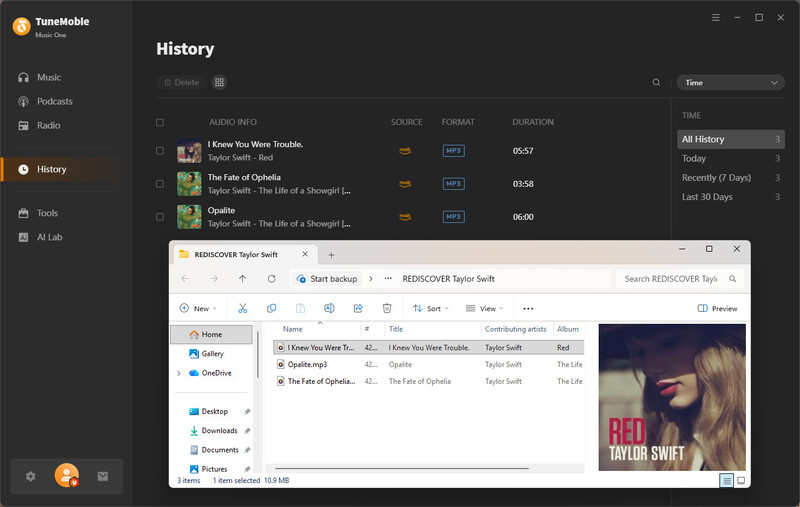The height and width of the screenshot is (507, 800).
Task: Open the mail feedback icon
Action: [103, 476]
